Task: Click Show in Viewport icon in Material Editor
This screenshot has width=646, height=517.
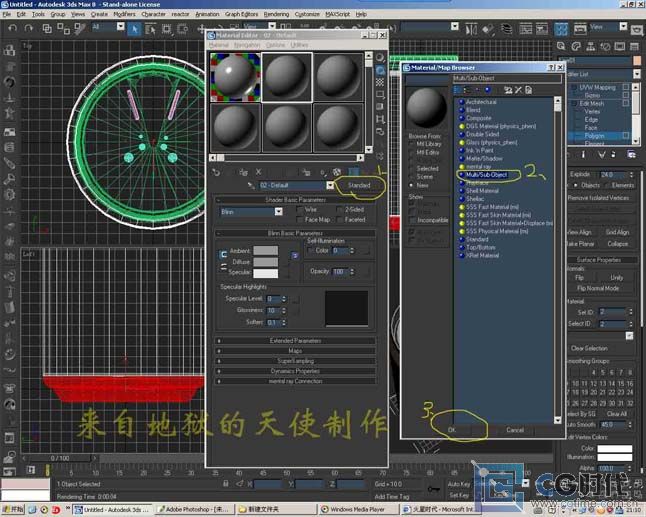Action: coord(337,172)
